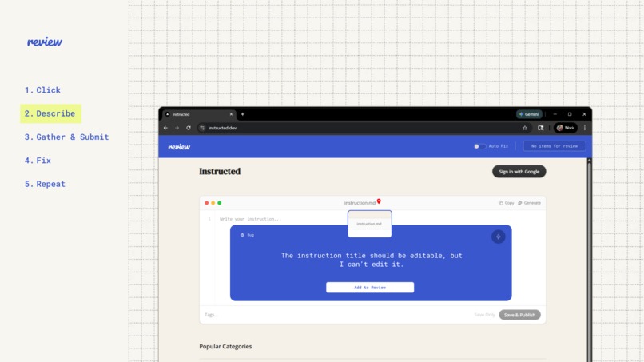Open site information icon in address bar
The width and height of the screenshot is (644, 362).
point(202,128)
